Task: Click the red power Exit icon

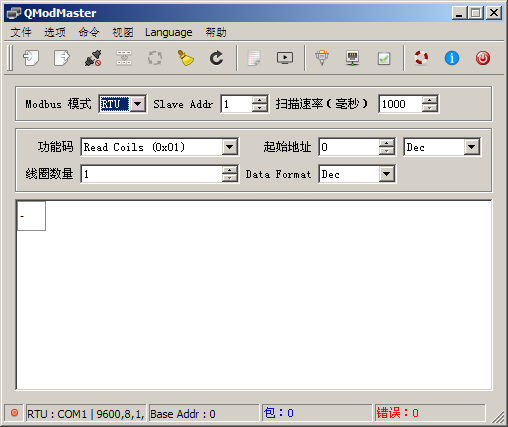Action: (x=483, y=58)
